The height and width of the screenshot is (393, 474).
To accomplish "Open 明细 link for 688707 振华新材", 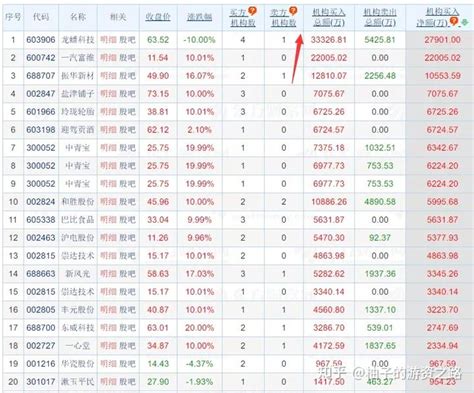I will (108, 76).
